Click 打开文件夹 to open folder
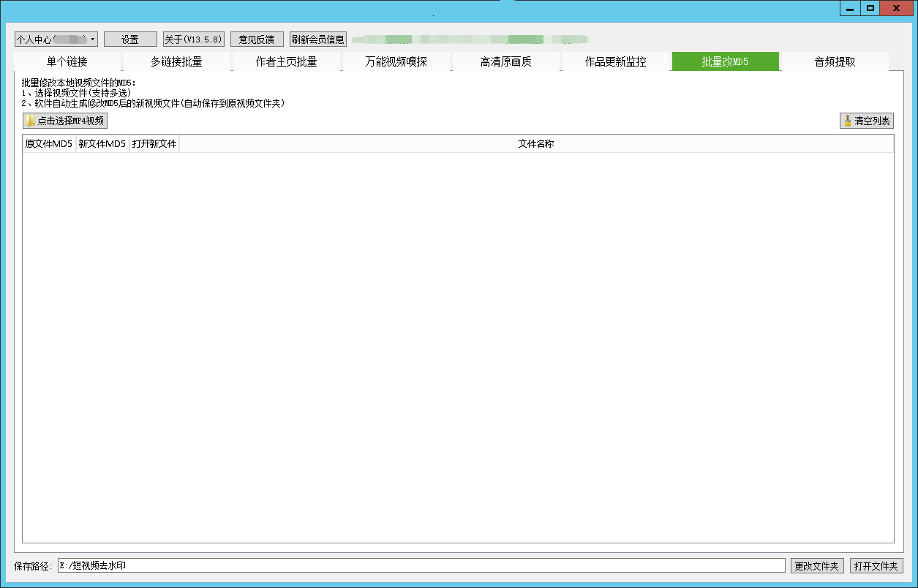Screen dimensions: 918x588 pos(876,566)
